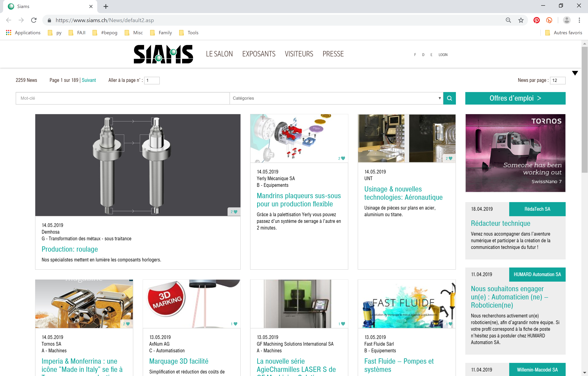Click the padlock site security icon

click(x=49, y=20)
